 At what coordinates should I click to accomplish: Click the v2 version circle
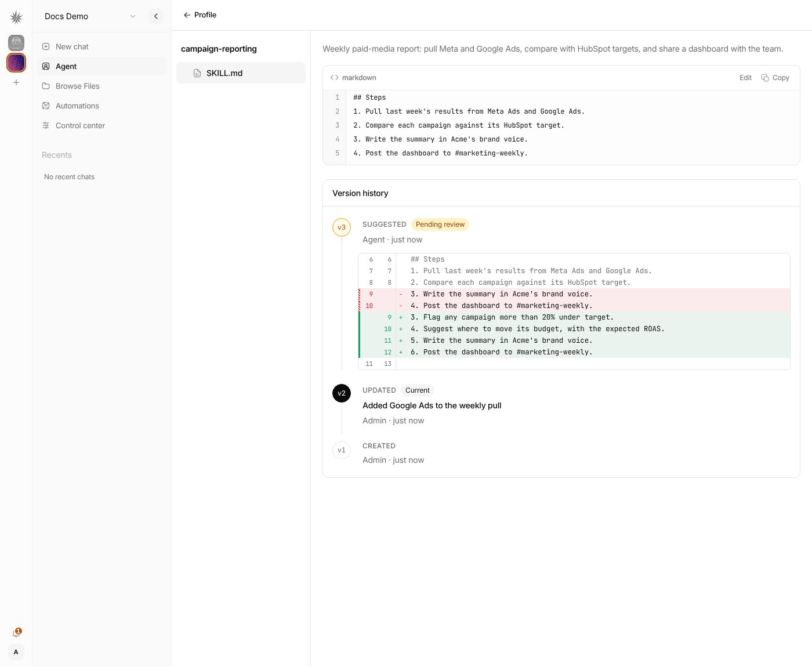click(342, 393)
